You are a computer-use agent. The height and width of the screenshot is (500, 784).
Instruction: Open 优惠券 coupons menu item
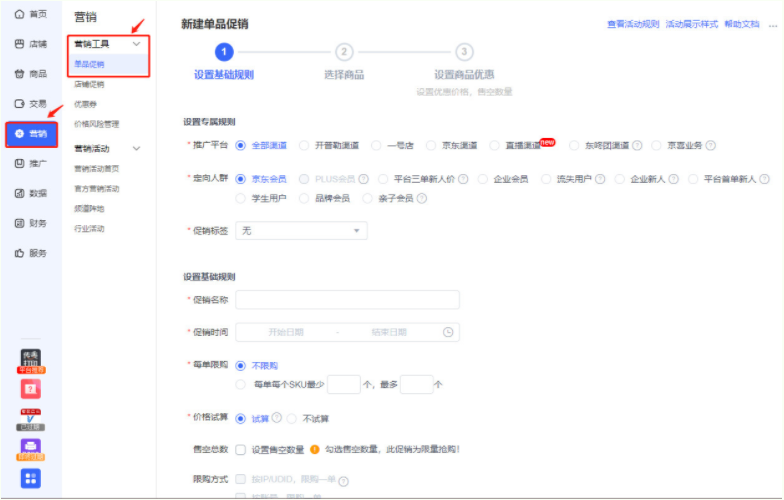[86, 104]
